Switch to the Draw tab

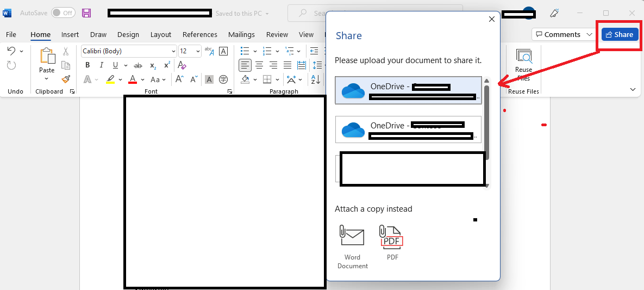pyautogui.click(x=98, y=35)
